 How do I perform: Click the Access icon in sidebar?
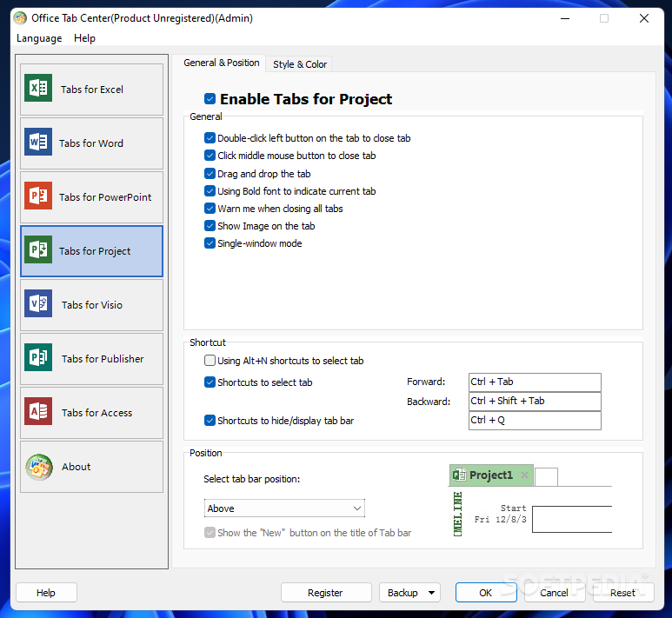(x=38, y=411)
